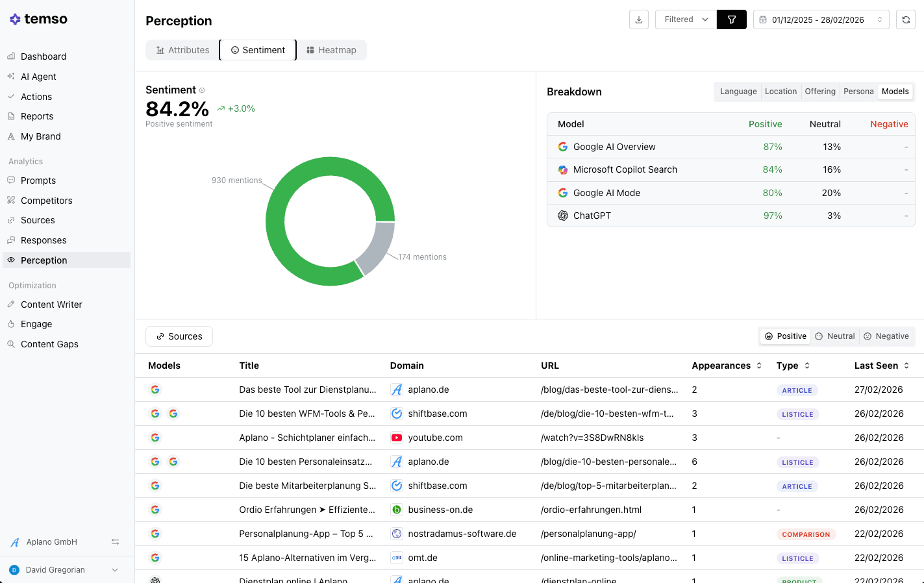
Task: Open the date range picker
Action: (x=821, y=19)
